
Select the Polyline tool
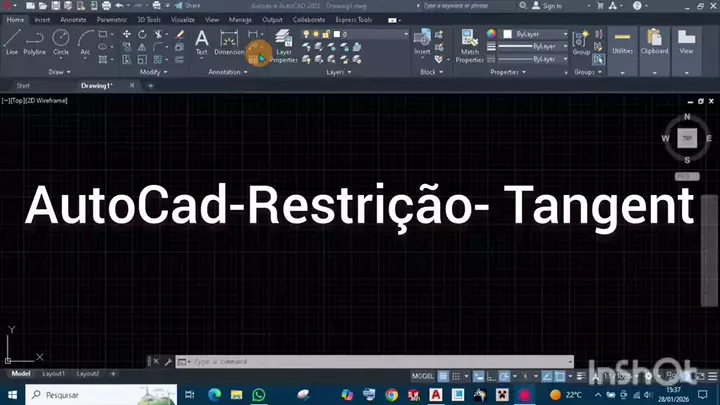(x=35, y=41)
